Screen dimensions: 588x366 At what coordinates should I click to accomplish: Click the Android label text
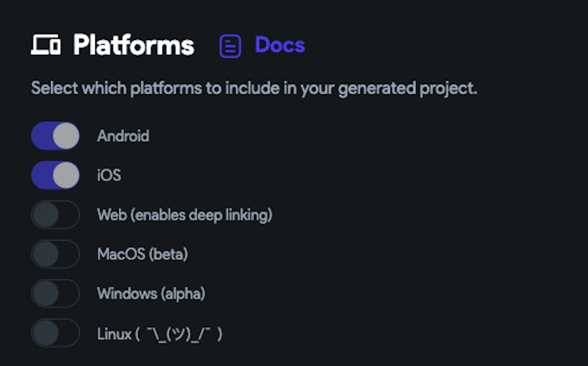click(123, 136)
